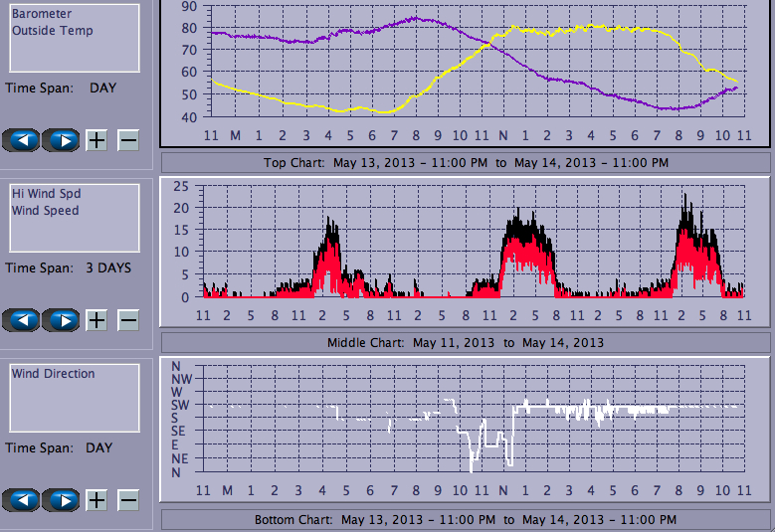Click the Bottom Chart date range caption
Viewport: 775px width, 532px height.
point(466,520)
